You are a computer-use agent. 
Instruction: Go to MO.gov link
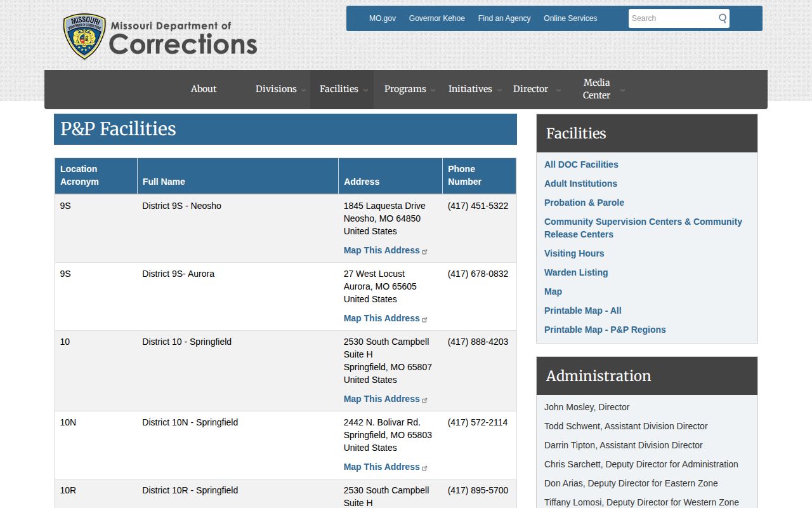coord(383,18)
